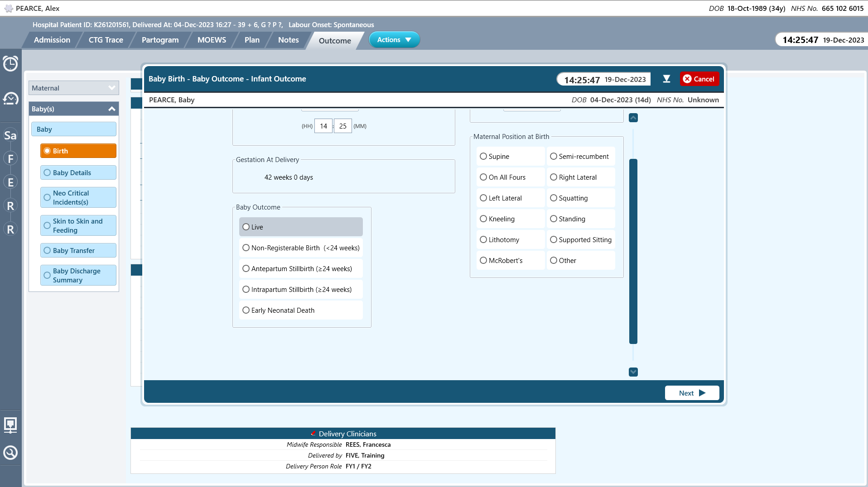Click the hourglass icon in dialog header
The width and height of the screenshot is (868, 487).
click(666, 79)
